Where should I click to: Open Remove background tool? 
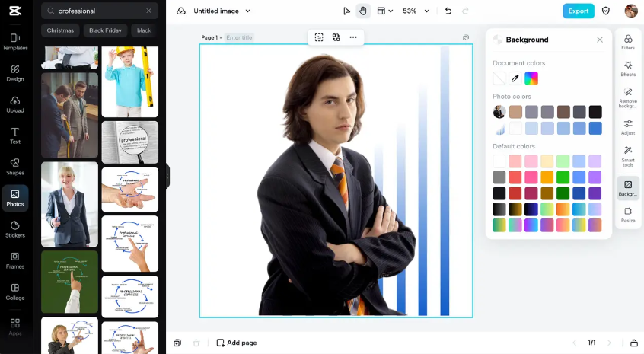(x=628, y=97)
